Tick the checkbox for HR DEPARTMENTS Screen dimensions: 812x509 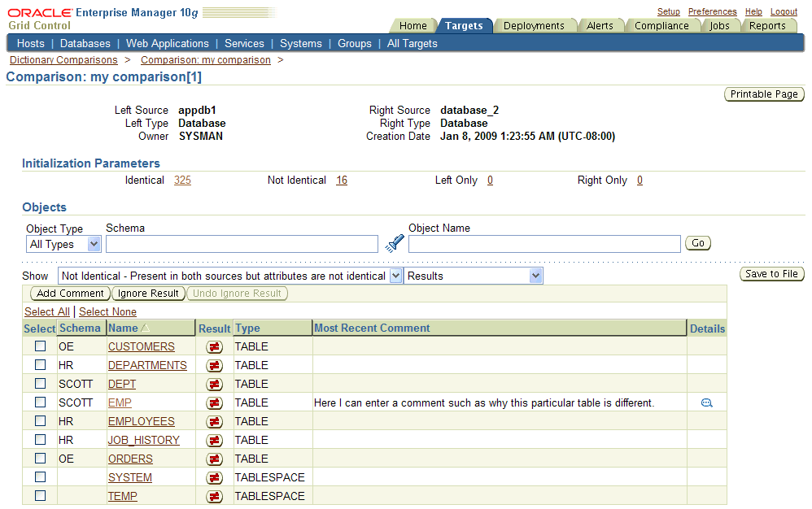[41, 365]
